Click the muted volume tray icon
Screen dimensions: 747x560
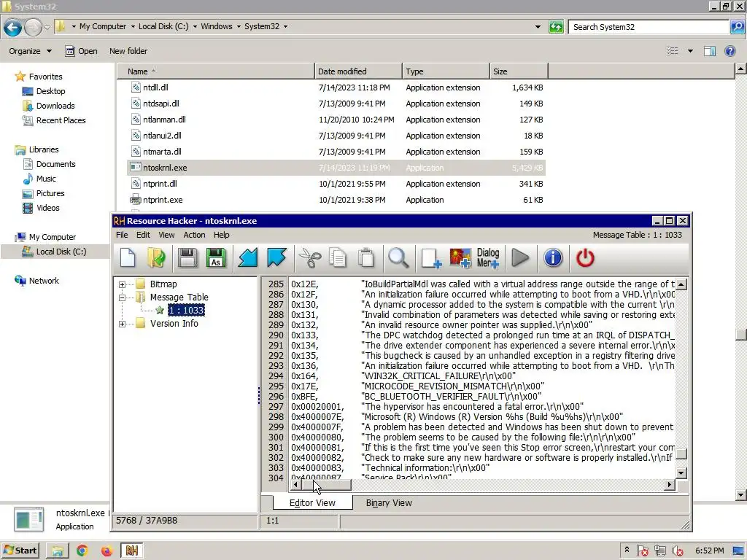click(x=677, y=551)
